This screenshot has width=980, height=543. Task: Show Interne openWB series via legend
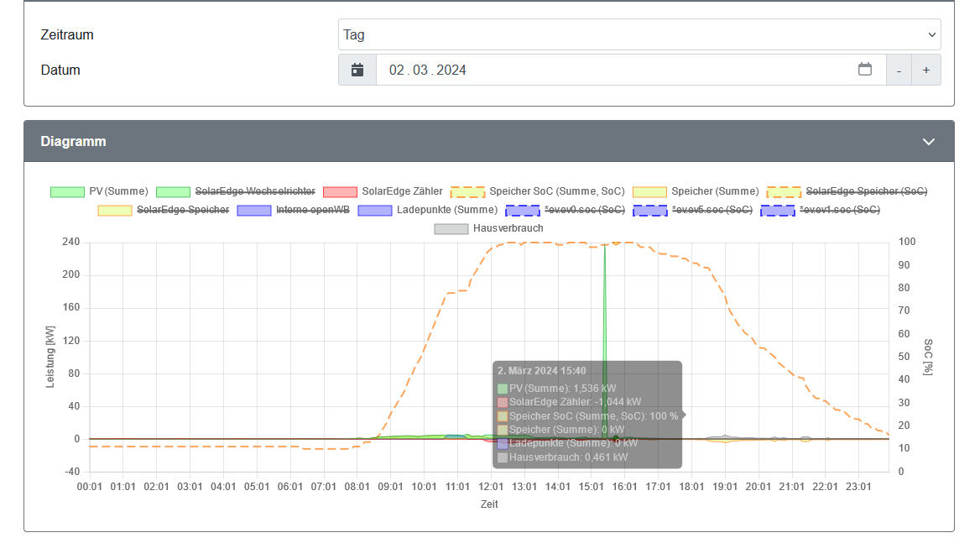pyautogui.click(x=312, y=210)
